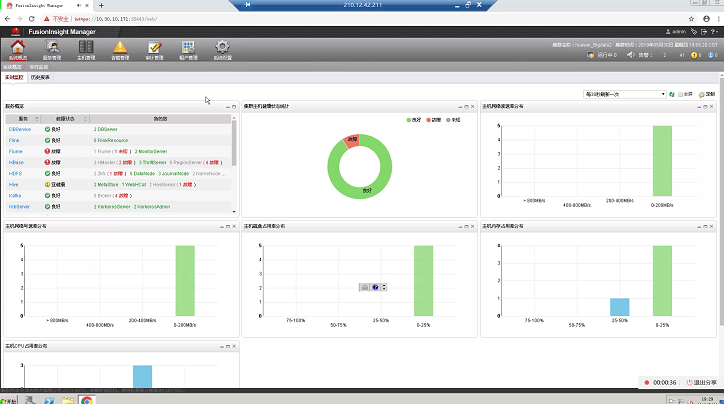The image size is (724, 404).
Task: Click the alarm speaker icon
Action: (x=631, y=55)
